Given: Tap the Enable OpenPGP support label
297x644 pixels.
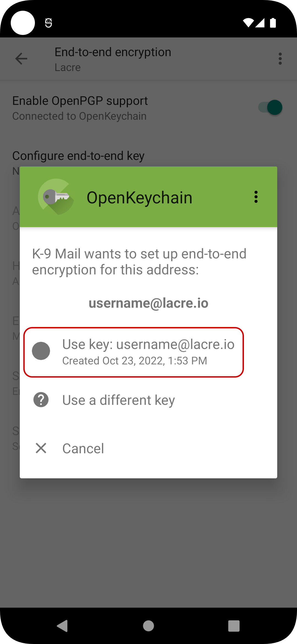Looking at the screenshot, I should coord(80,101).
